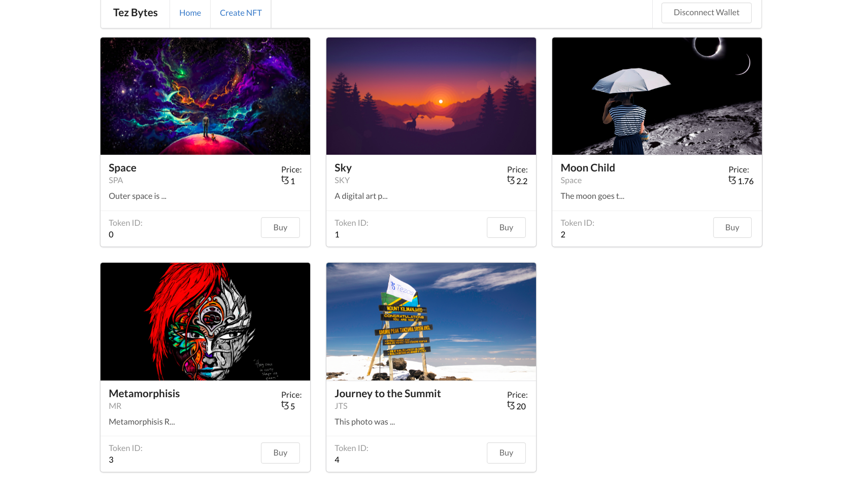Open the Space galaxy artwork thumbnail
This screenshot has height=487, width=868.
205,96
